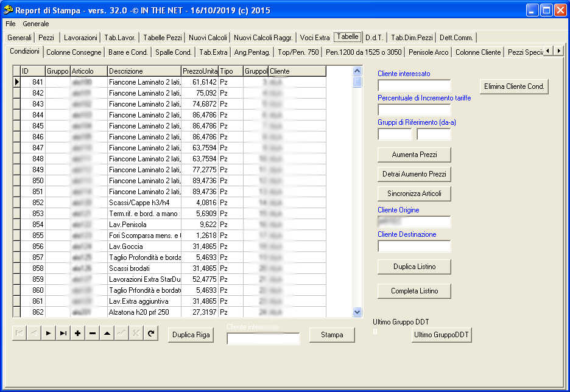Screen dimensions: 570x392
Task: Open the Barre e Cond. sub-tab
Action: [x=128, y=52]
